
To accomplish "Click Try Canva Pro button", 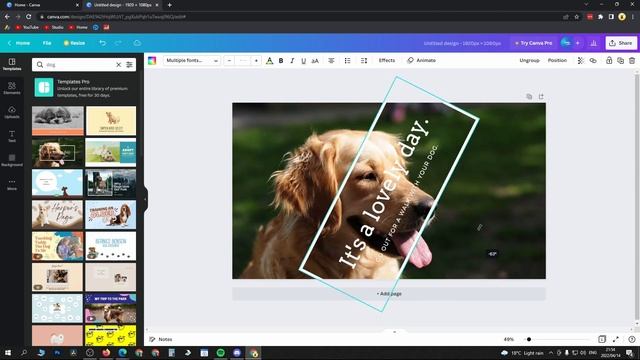I will [533, 43].
